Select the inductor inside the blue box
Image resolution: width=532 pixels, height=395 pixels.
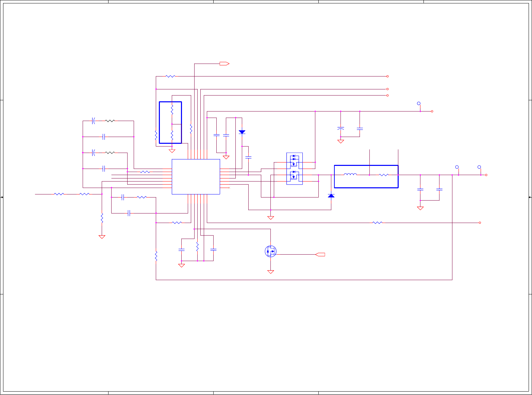coord(350,175)
